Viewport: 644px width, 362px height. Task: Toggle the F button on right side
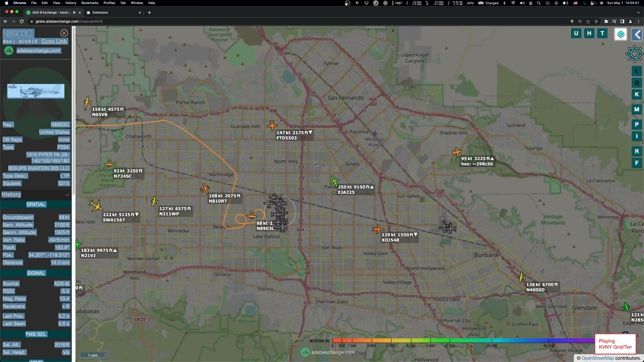[x=637, y=163]
